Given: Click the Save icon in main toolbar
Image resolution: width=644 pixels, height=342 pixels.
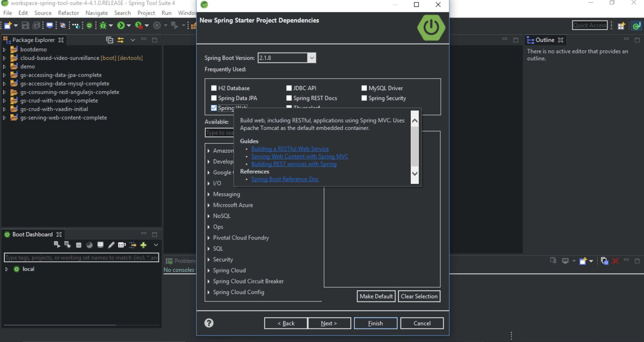Looking at the screenshot, I should pyautogui.click(x=25, y=26).
